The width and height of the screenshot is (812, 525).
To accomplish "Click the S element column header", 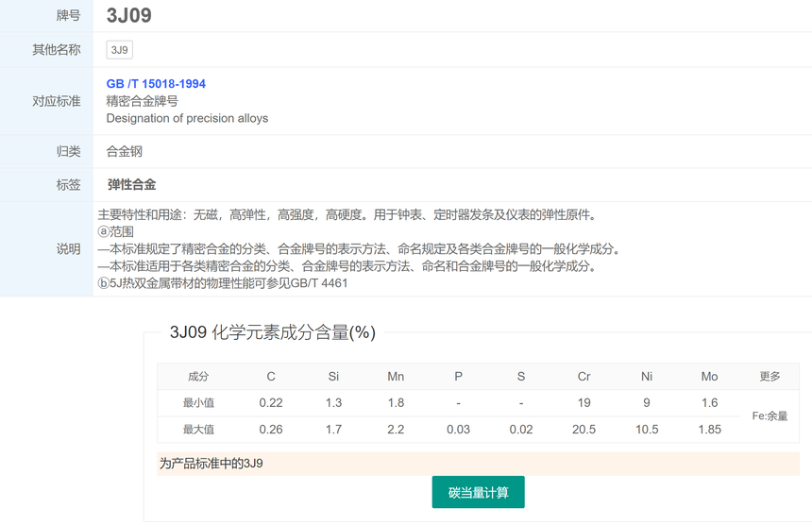I will pos(521,377).
